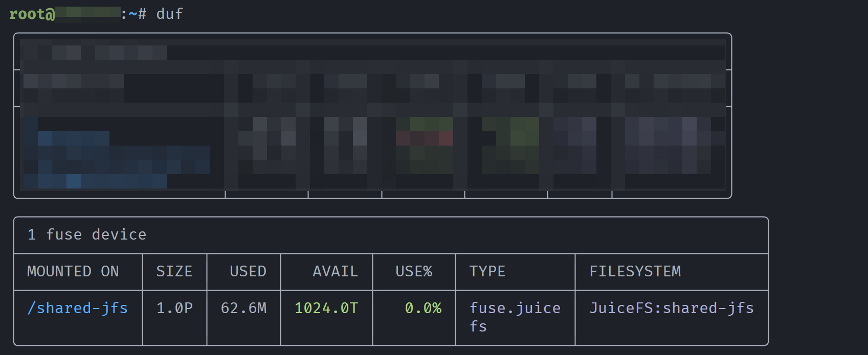Click the 62.6M used value
The image size is (868, 355).
tap(243, 309)
